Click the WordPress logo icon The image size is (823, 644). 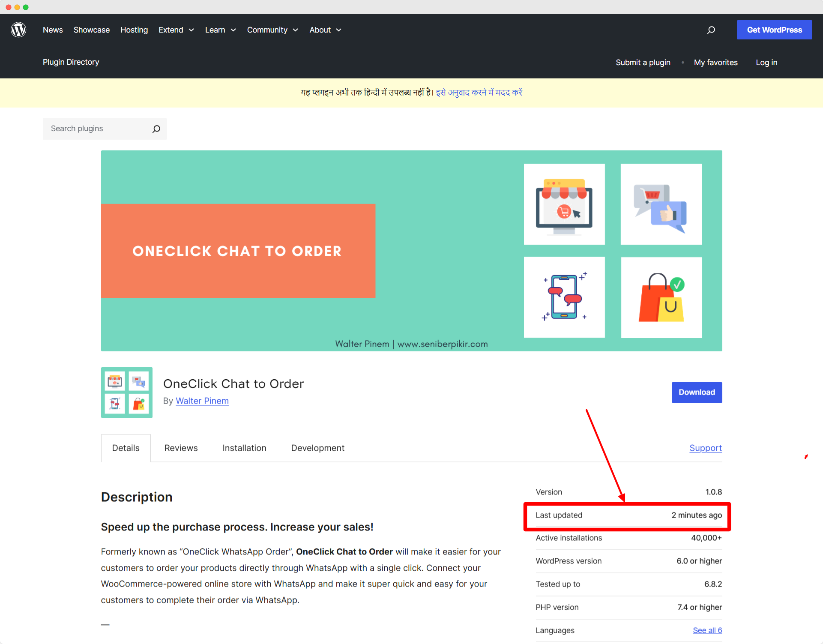click(18, 30)
